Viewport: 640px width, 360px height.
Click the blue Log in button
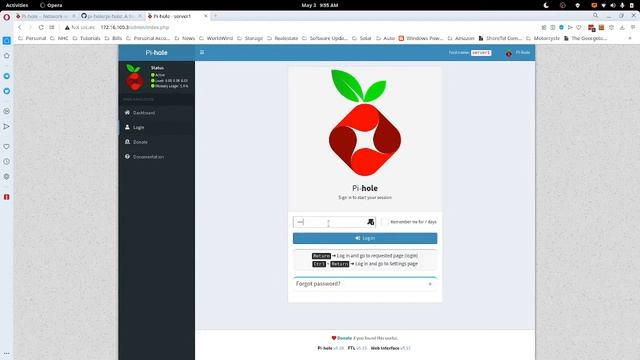(x=365, y=238)
